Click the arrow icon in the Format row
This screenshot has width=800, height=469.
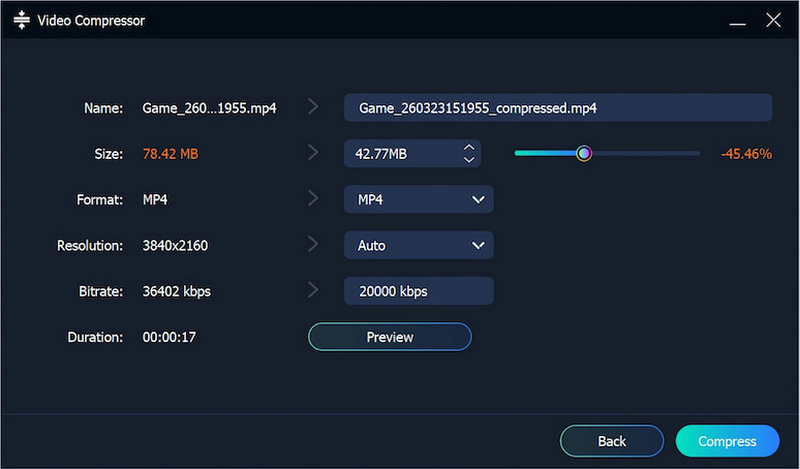(x=313, y=199)
